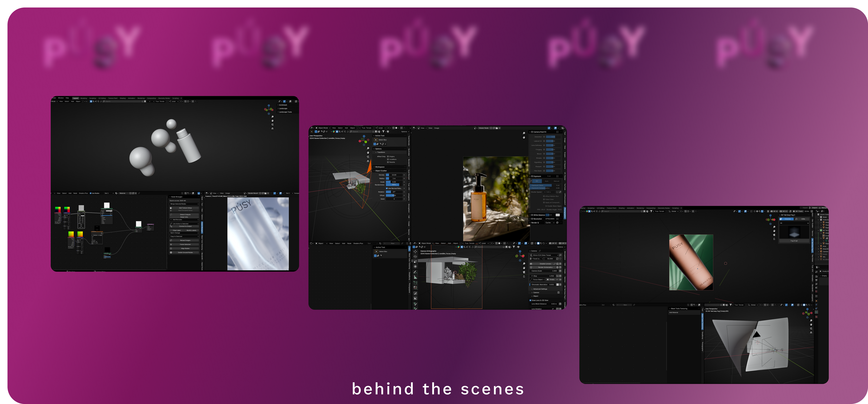Click the Add Texture Setup icon
The width and height of the screenshot is (868, 404).
point(171,208)
